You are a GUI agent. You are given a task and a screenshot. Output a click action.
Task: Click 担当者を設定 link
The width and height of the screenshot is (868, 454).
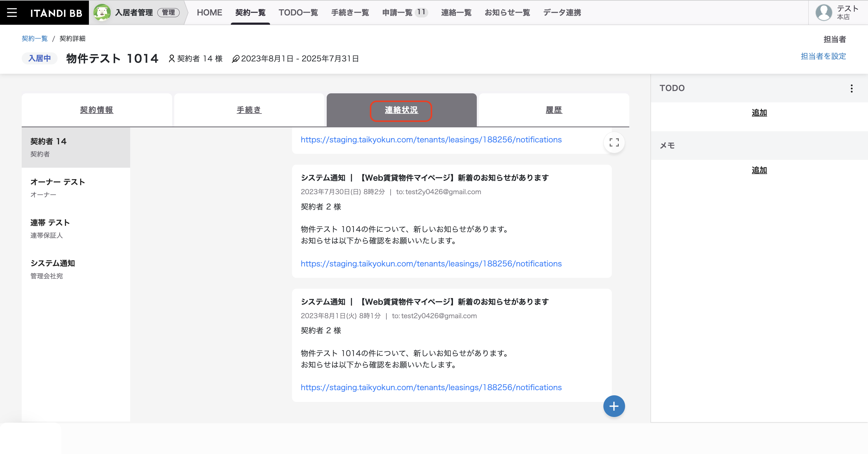823,56
